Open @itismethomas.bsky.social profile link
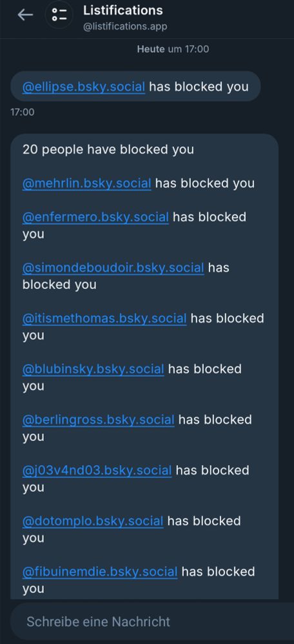The height and width of the screenshot is (644, 294). [104, 318]
